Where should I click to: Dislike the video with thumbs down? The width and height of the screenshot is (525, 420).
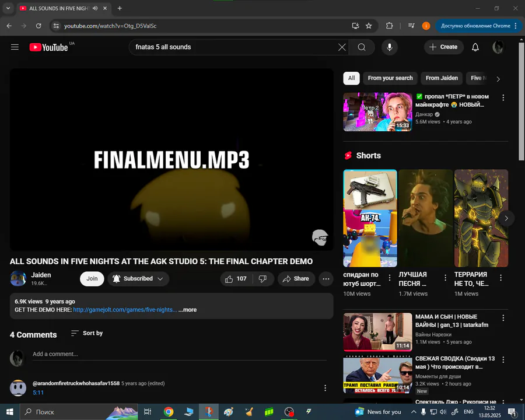coord(263,279)
